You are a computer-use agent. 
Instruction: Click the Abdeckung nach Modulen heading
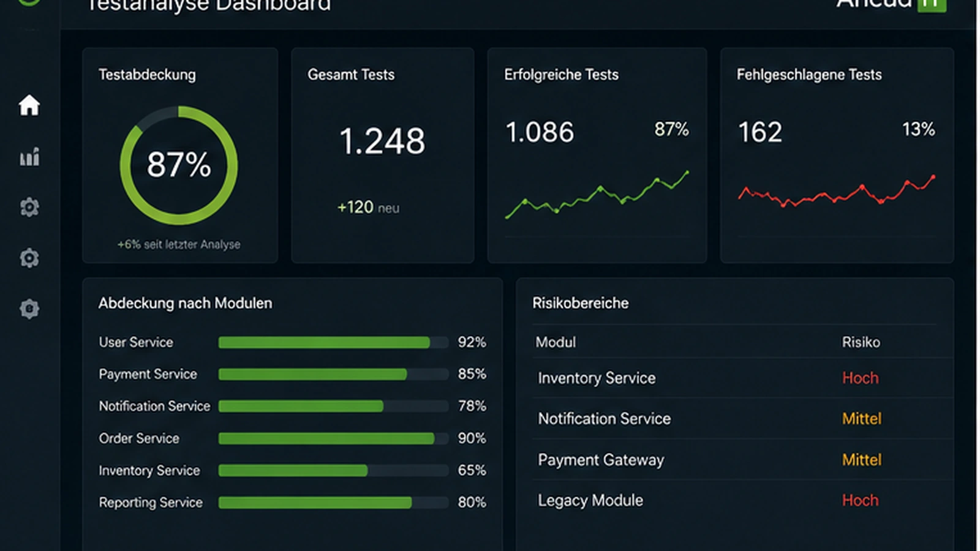pyautogui.click(x=185, y=303)
